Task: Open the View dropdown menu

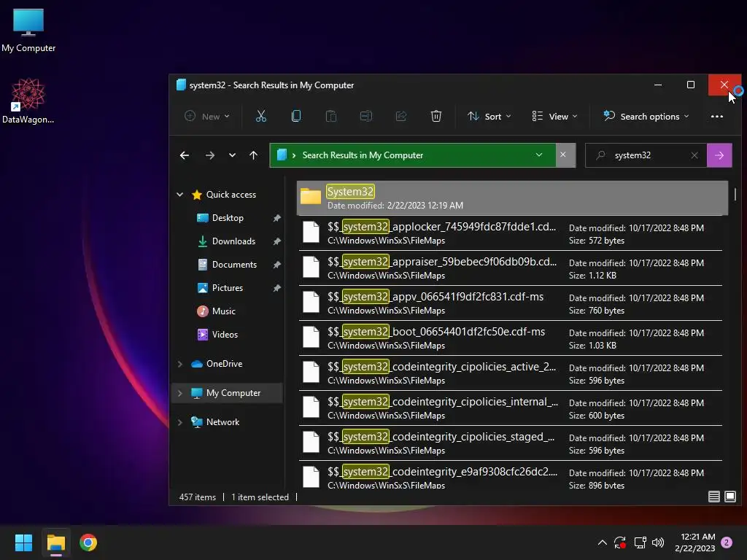Action: point(554,116)
